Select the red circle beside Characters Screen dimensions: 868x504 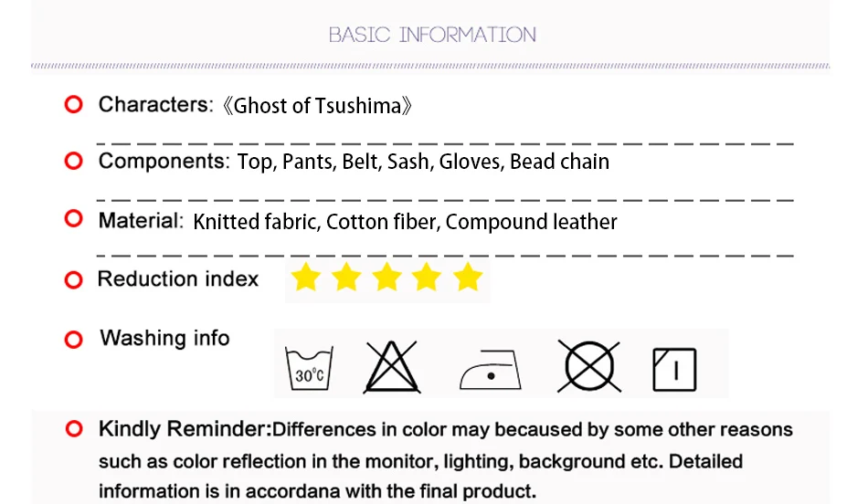click(74, 105)
